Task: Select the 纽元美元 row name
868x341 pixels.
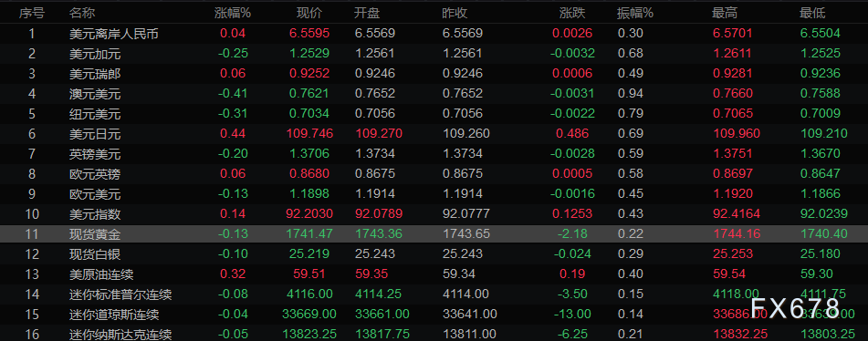Action: pos(95,114)
